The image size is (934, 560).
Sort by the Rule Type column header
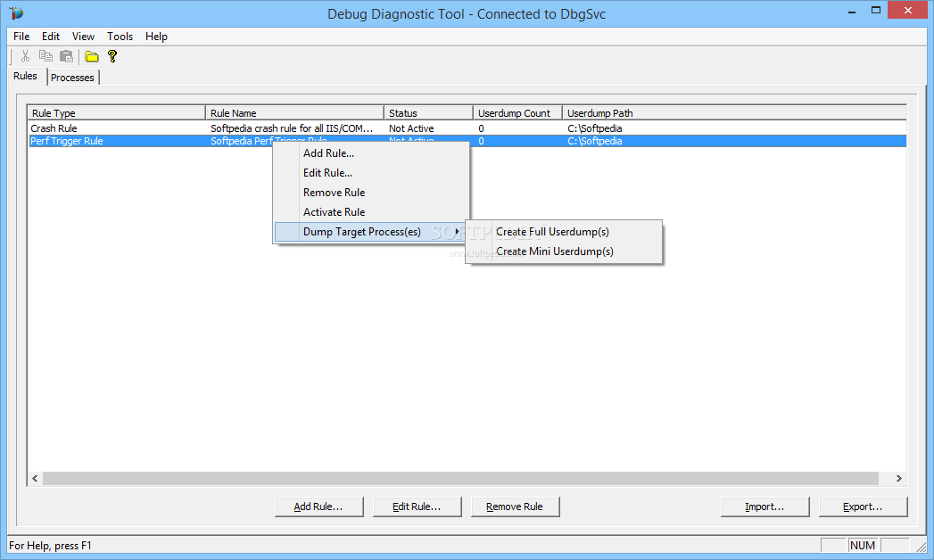pos(117,112)
